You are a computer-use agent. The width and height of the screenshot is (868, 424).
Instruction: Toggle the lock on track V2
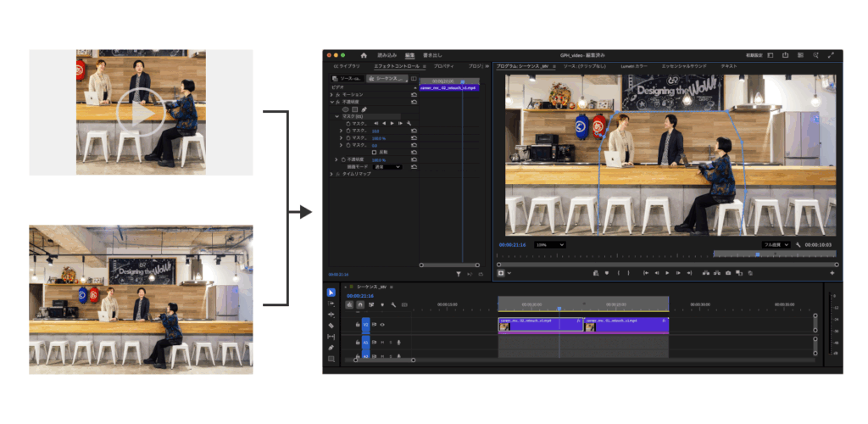click(358, 325)
